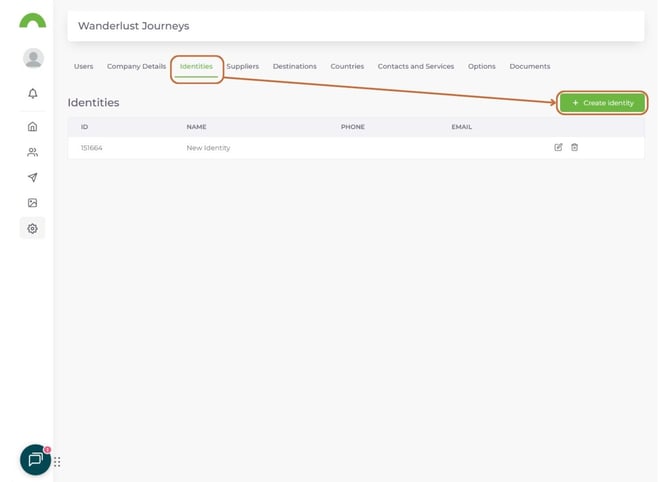Open the image gallery sidebar icon
Image resolution: width=670 pixels, height=482 pixels.
click(x=32, y=203)
